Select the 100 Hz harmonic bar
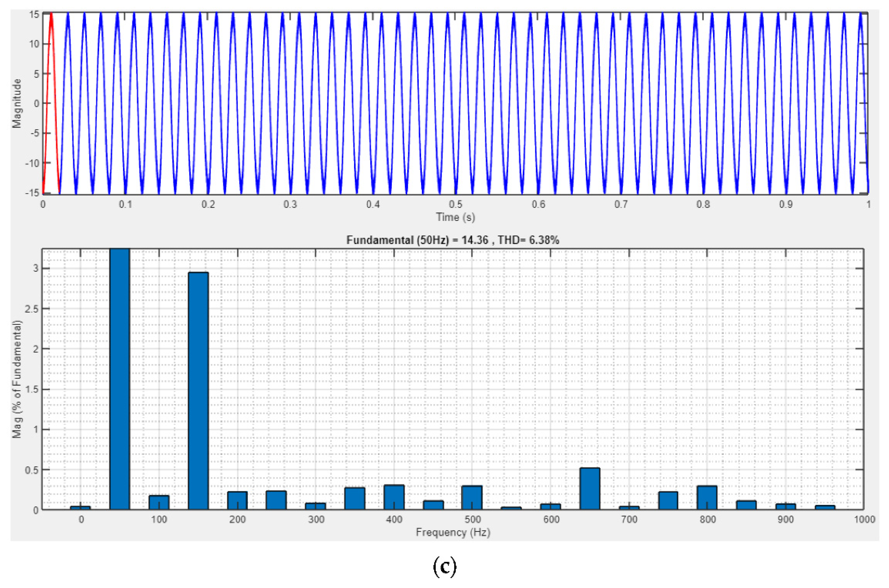Image resolution: width=889 pixels, height=588 pixels. click(159, 503)
